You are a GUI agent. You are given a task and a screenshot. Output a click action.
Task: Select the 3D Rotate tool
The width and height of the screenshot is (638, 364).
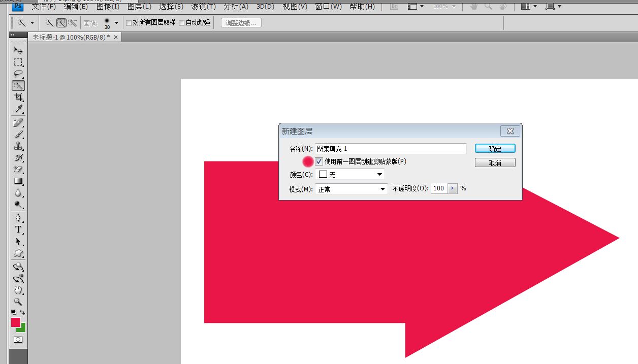click(x=18, y=267)
